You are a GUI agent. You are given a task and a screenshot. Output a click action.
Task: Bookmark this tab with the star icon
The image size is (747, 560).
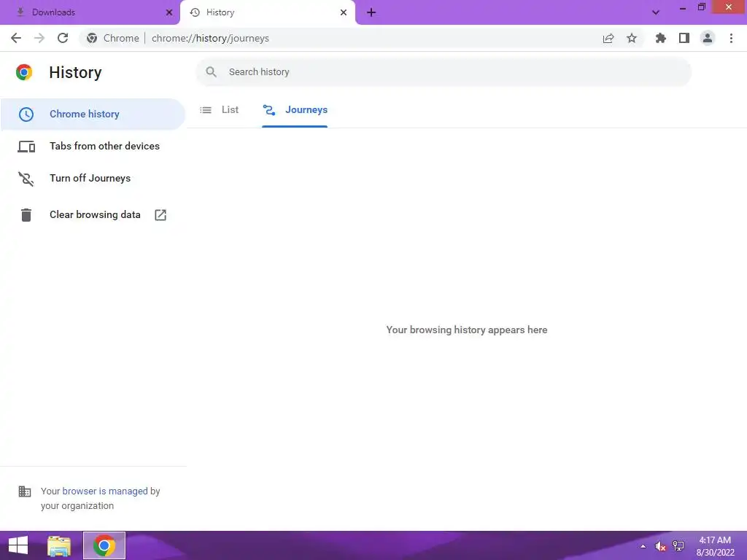tap(632, 38)
